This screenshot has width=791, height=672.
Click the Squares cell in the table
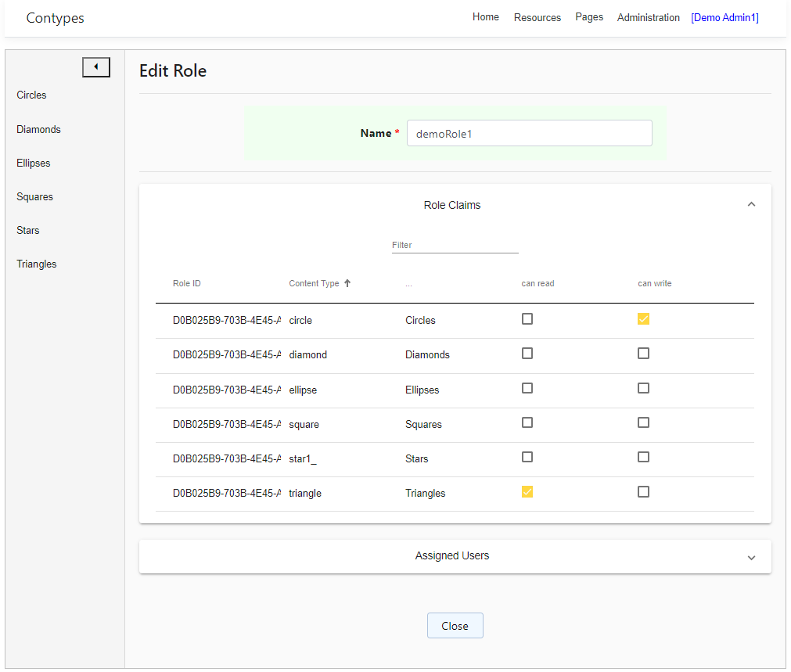tap(423, 424)
